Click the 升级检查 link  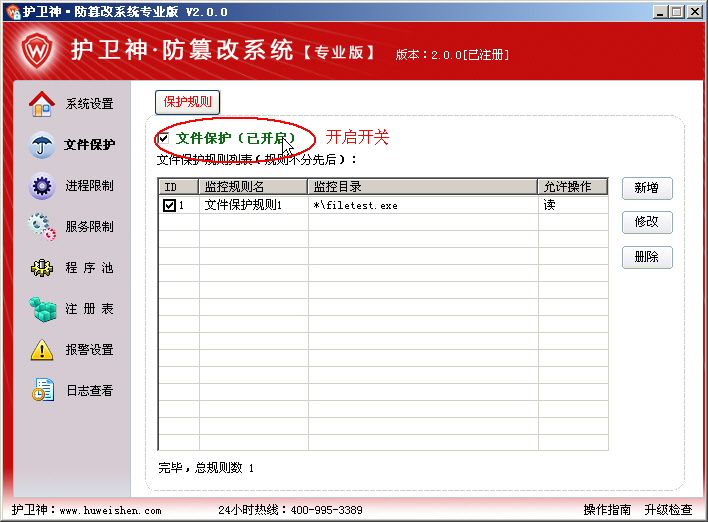[667, 510]
